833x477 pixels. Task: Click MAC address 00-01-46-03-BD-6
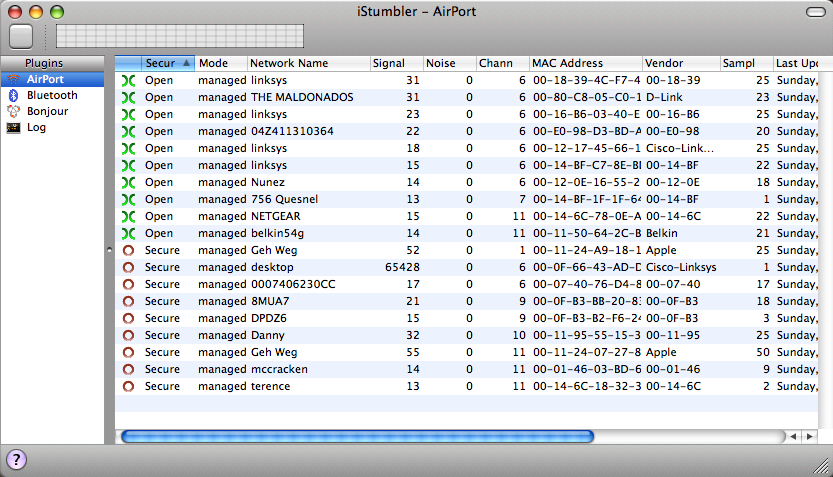587,369
